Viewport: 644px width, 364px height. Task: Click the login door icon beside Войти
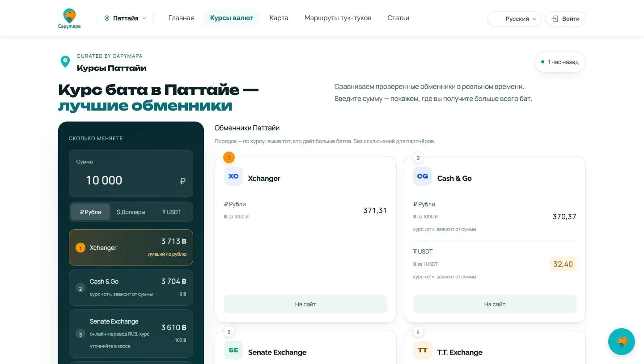tap(555, 19)
